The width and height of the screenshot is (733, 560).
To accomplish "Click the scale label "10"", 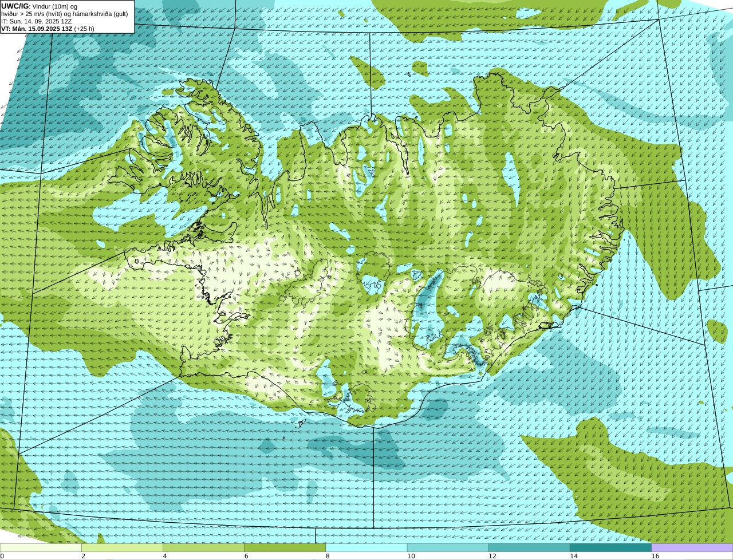I will tap(411, 556).
